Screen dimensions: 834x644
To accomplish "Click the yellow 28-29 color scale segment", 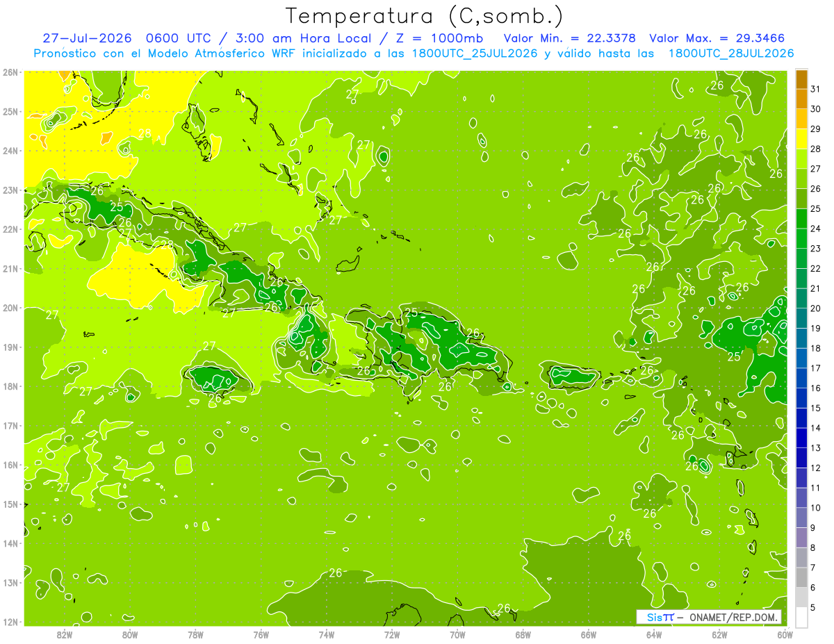I will [x=801, y=139].
